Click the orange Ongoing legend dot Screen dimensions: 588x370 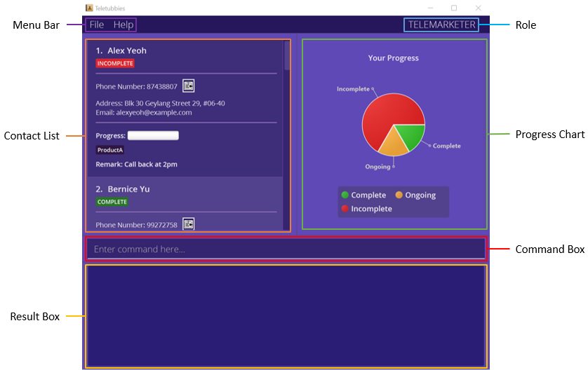point(399,195)
